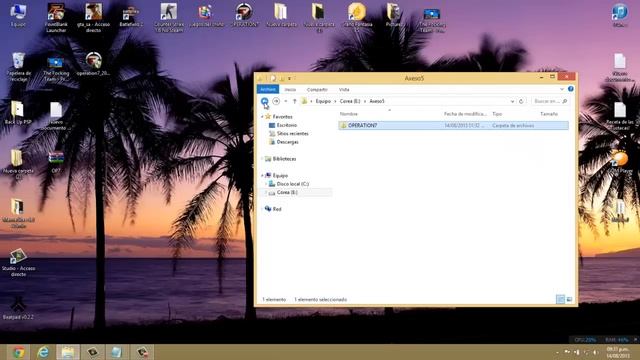This screenshot has width=640, height=360.
Task: Click the volume speaker tray icon
Action: [595, 352]
